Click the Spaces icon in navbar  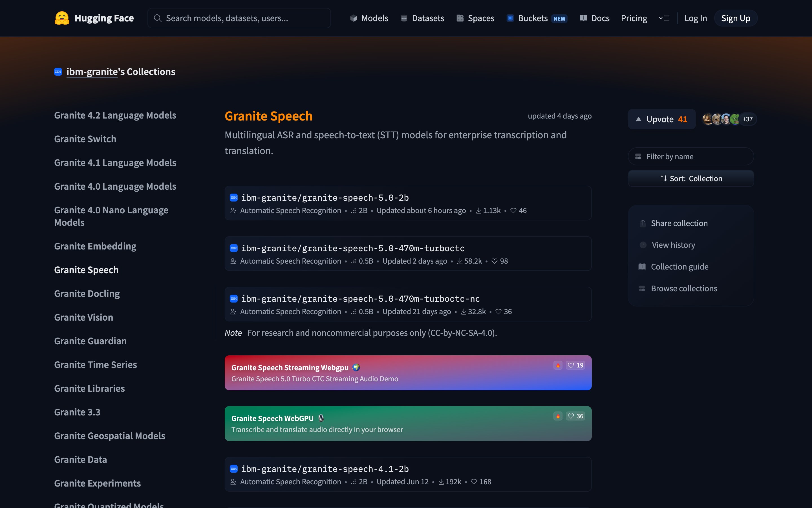pos(460,18)
